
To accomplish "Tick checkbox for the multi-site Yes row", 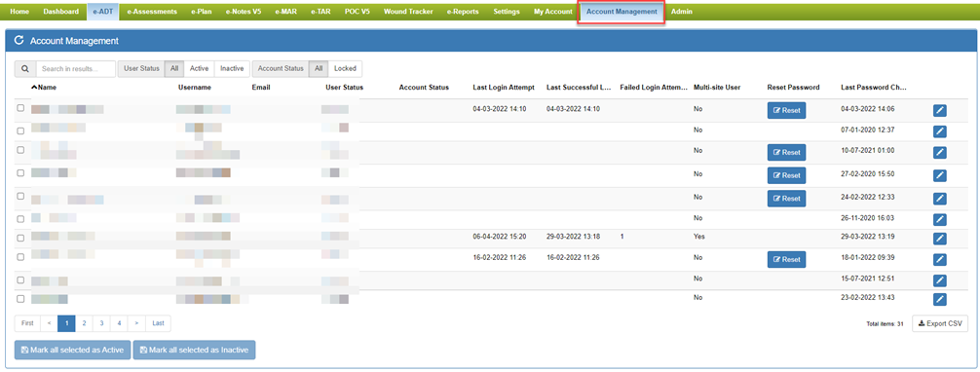I will 20,238.
